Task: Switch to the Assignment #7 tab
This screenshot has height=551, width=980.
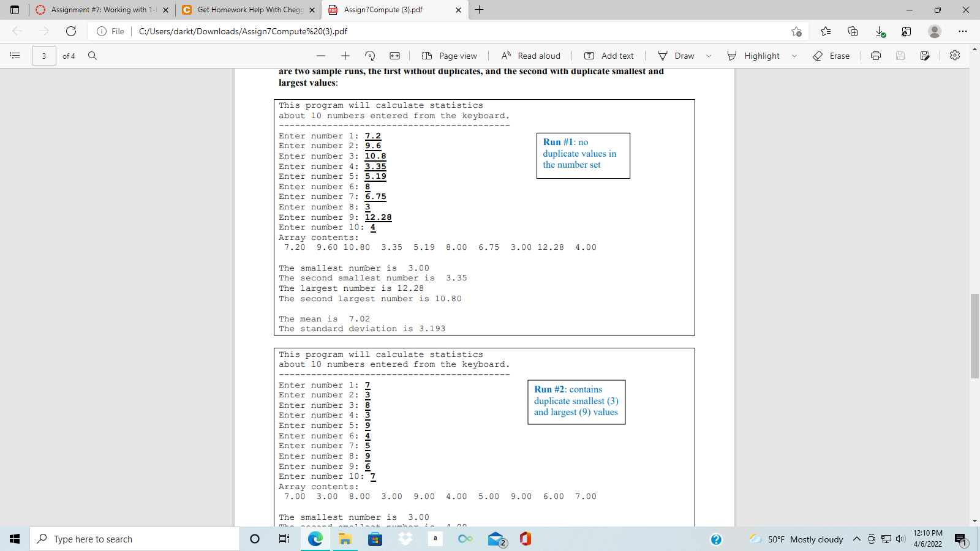Action: [x=101, y=10]
